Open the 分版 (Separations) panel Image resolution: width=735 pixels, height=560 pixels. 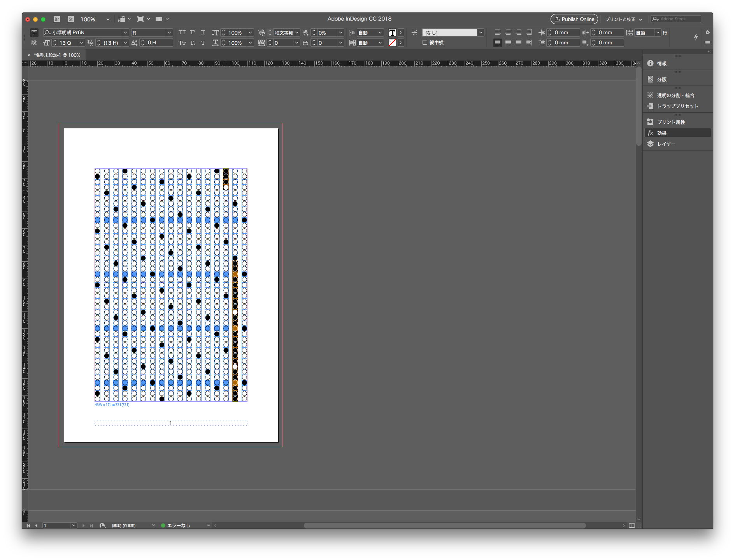(677, 79)
